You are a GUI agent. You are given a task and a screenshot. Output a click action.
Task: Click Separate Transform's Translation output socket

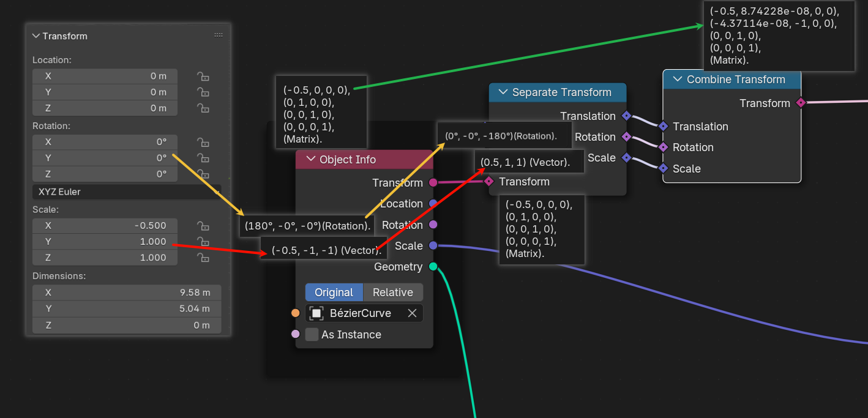click(x=626, y=116)
